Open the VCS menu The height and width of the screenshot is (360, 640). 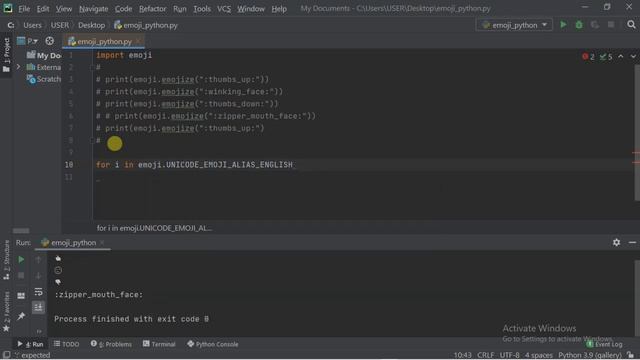pos(224,9)
